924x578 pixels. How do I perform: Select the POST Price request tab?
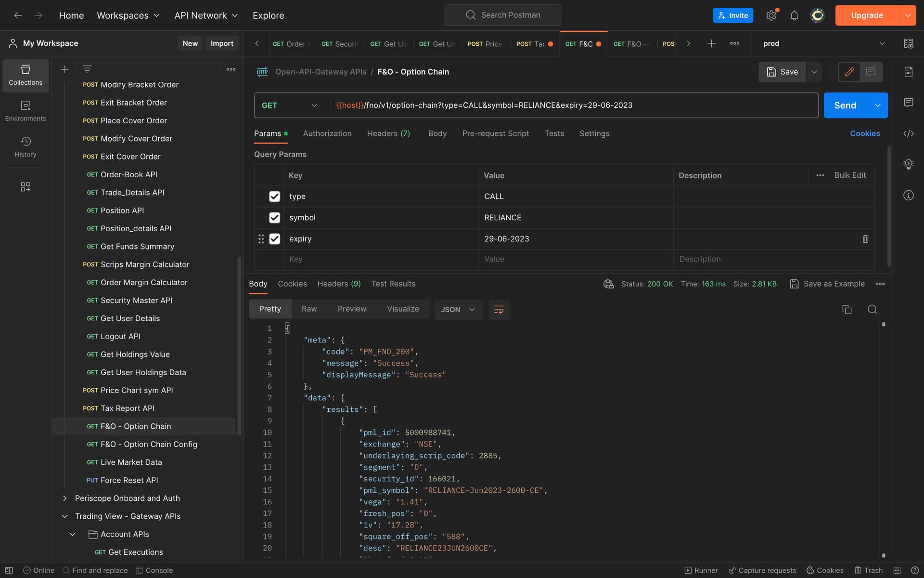(x=485, y=44)
